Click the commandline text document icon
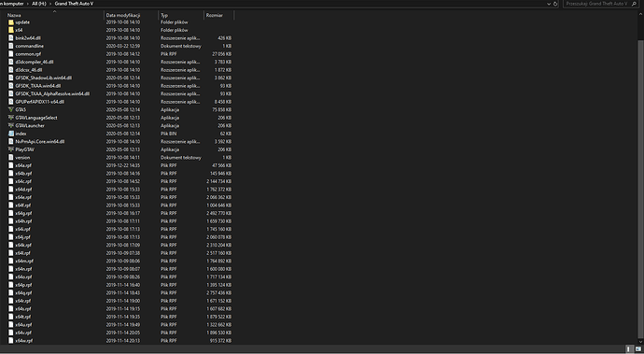This screenshot has height=354, width=644. coord(11,46)
